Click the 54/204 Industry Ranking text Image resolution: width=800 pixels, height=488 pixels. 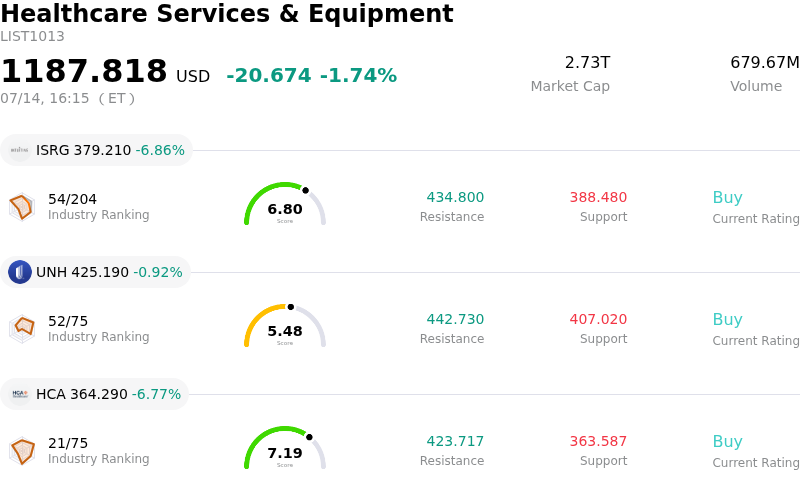pos(98,207)
